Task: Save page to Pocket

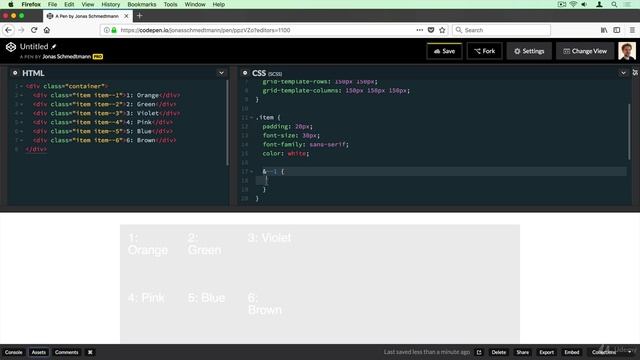Action: (x=431, y=30)
